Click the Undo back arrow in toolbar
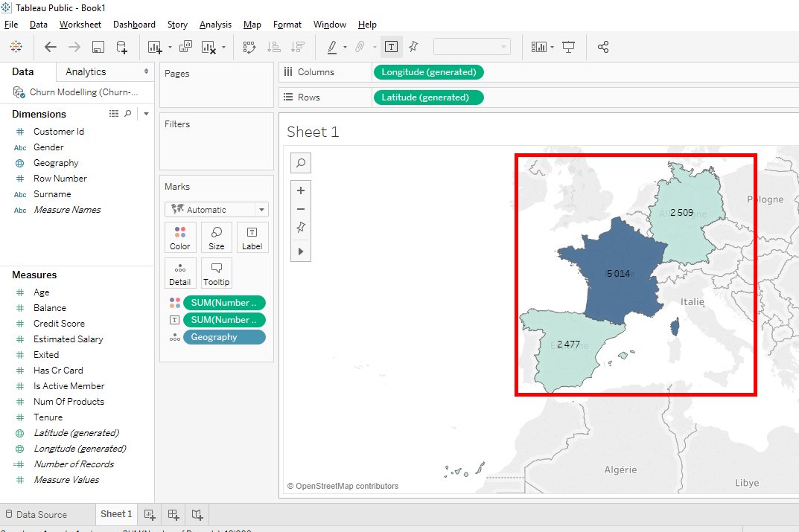799x532 pixels. click(x=51, y=47)
